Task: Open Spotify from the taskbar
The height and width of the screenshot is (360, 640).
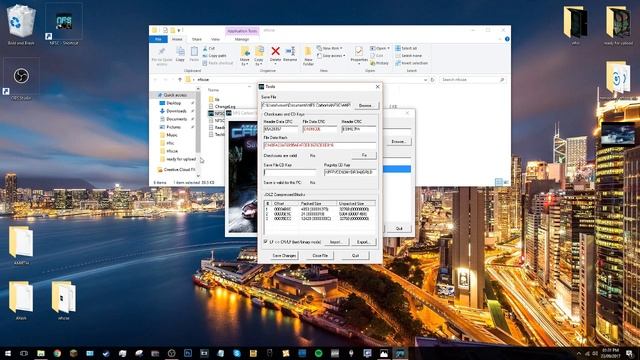Action: coord(318,353)
